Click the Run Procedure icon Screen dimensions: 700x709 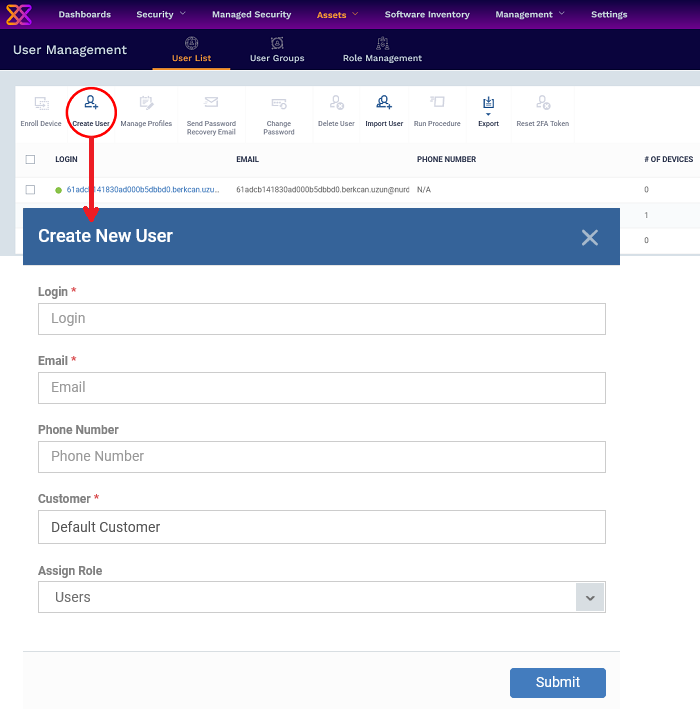(437, 104)
